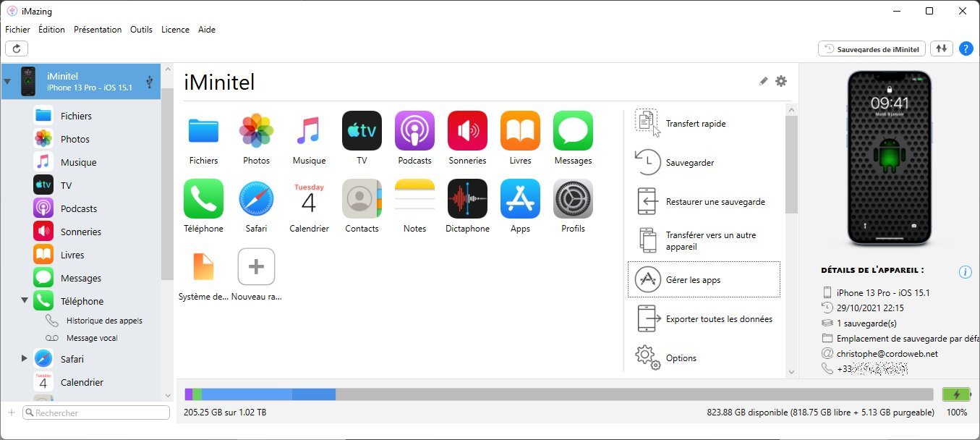This screenshot has height=440, width=980.
Task: Click the Nouveau raccourci plus icon
Action: point(256,267)
